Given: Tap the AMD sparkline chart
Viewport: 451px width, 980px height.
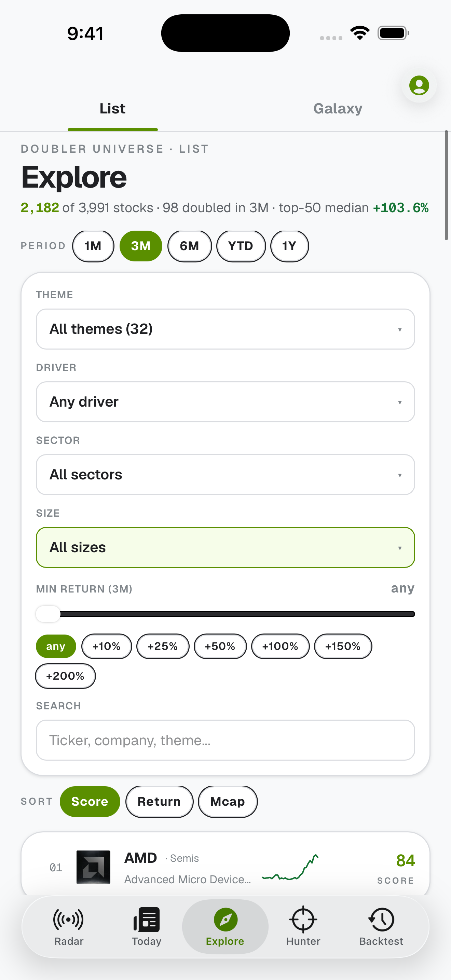Looking at the screenshot, I should (x=290, y=867).
